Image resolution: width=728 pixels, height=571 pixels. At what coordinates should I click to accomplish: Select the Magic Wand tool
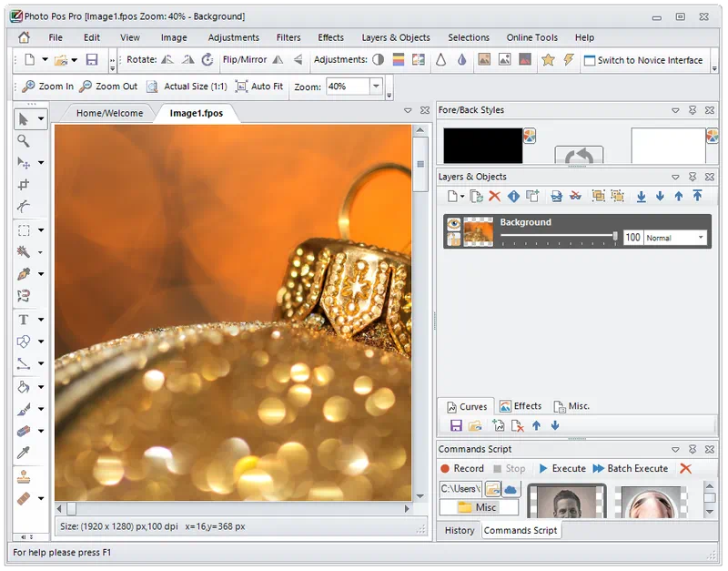click(x=24, y=252)
